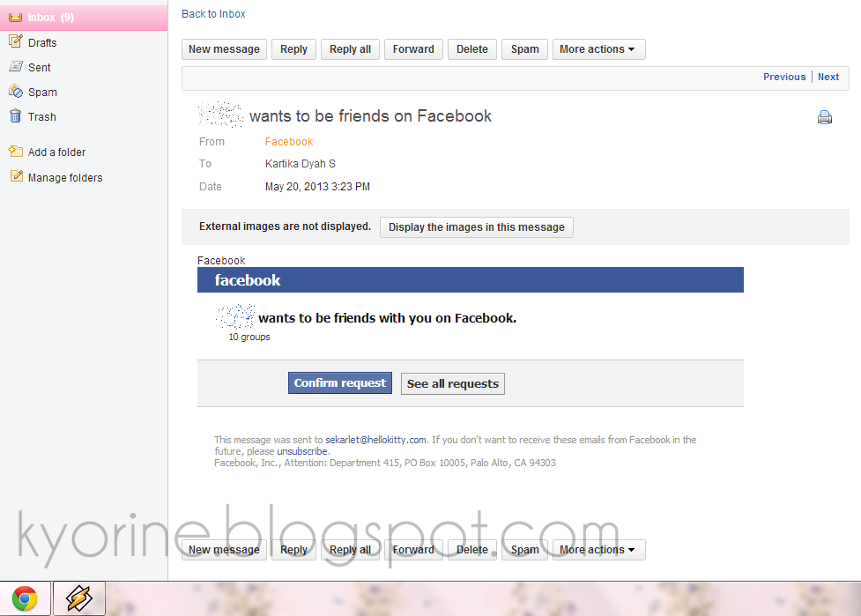The height and width of the screenshot is (616, 861).
Task: Expand the bottom More actions dropdown
Action: click(x=599, y=550)
